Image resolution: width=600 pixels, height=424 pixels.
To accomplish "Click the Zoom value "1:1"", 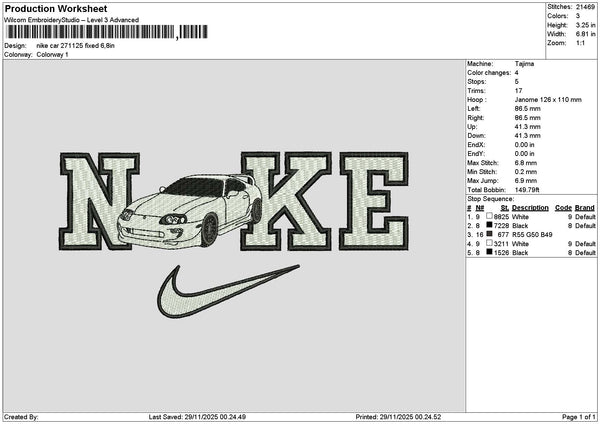I will point(580,43).
